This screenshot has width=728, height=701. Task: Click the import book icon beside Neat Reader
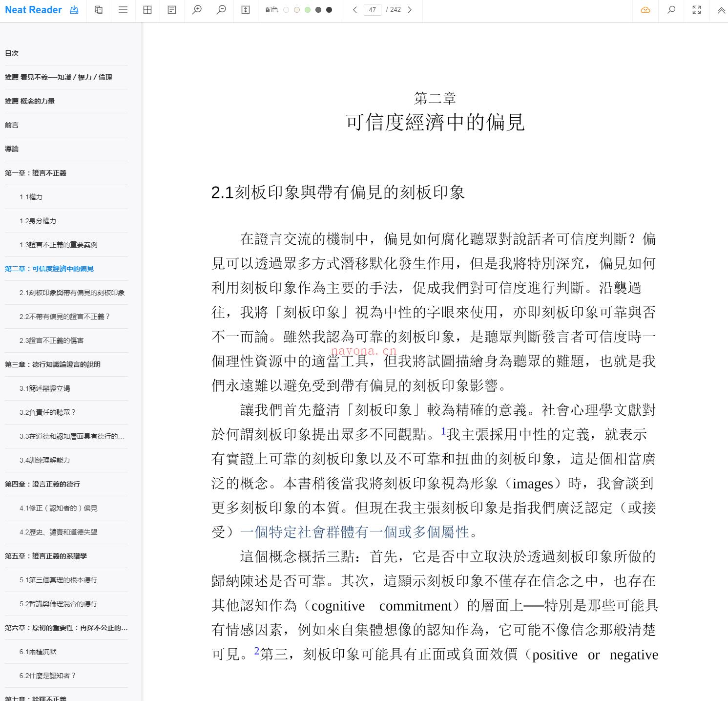pyautogui.click(x=74, y=10)
